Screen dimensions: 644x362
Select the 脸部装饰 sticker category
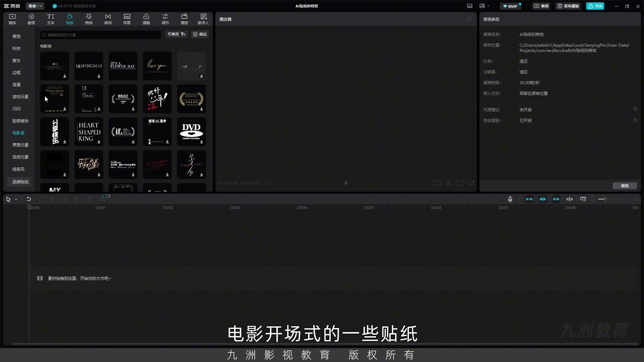(x=20, y=121)
